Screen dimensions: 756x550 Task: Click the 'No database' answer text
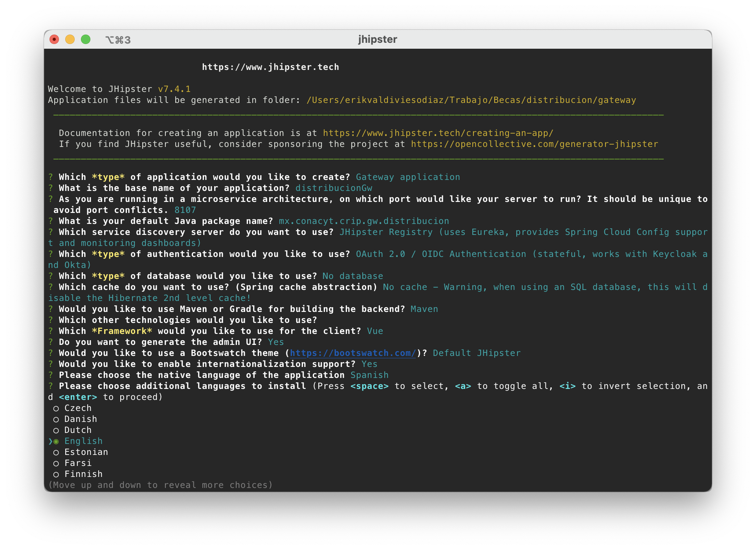[352, 276]
